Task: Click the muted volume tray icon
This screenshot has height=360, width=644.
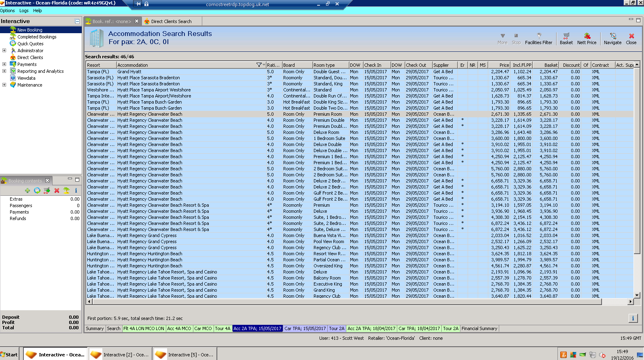Action: click(x=602, y=355)
